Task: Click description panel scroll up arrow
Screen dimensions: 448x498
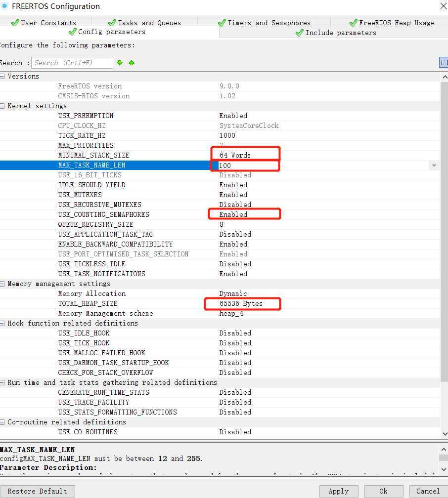Action: pyautogui.click(x=444, y=450)
